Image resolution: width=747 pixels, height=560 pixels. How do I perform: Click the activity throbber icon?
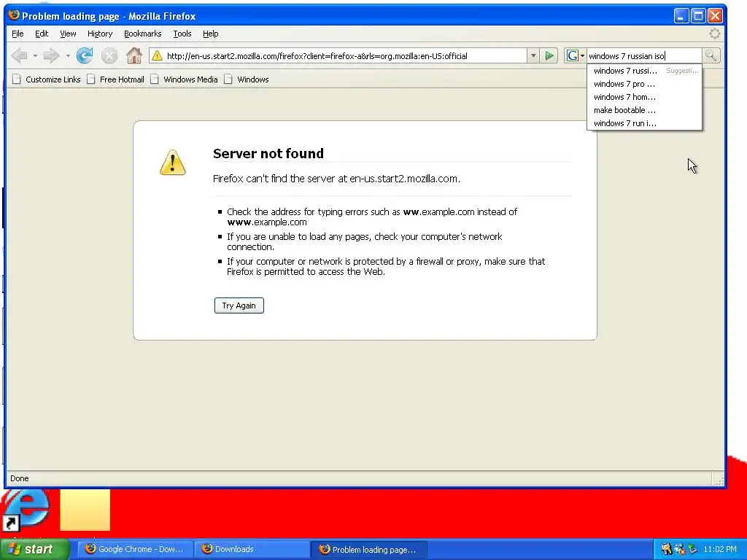click(715, 34)
